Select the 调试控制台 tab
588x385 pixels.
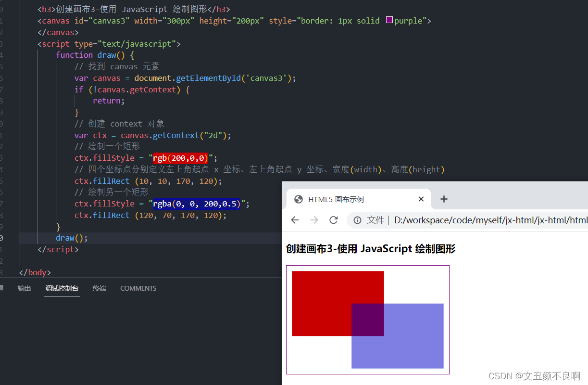click(x=62, y=288)
